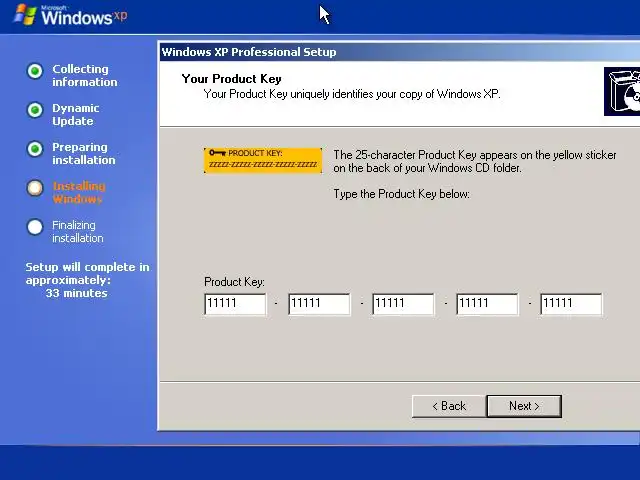
Task: Click the Next button
Action: pyautogui.click(x=524, y=406)
